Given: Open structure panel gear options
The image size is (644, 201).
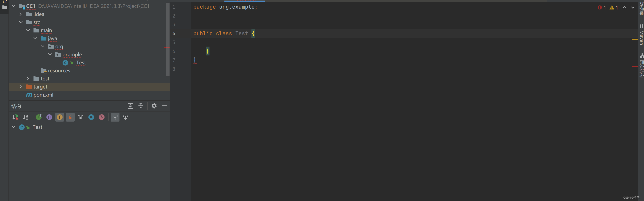Looking at the screenshot, I should pyautogui.click(x=154, y=106).
